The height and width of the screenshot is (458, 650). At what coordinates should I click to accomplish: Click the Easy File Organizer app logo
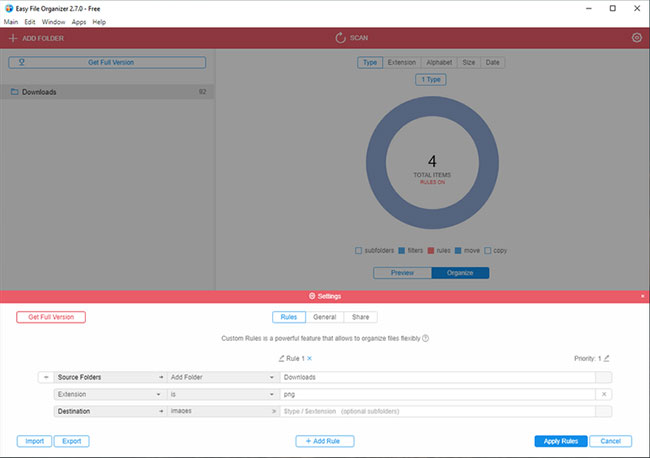pos(9,8)
